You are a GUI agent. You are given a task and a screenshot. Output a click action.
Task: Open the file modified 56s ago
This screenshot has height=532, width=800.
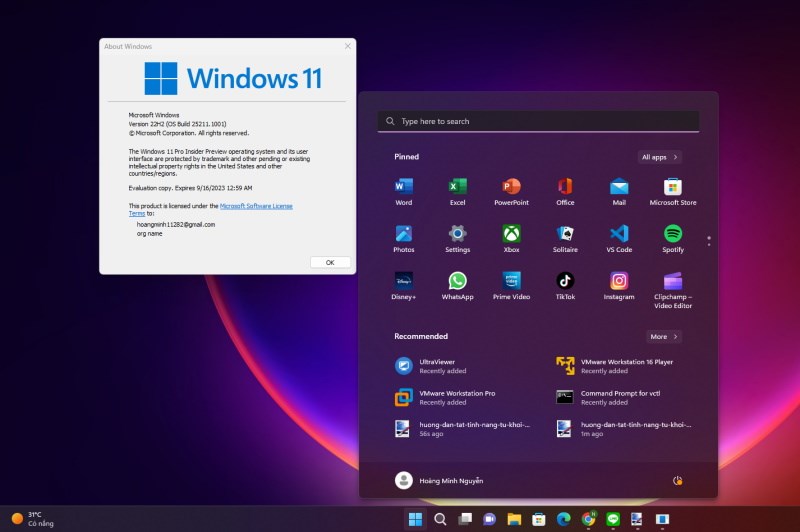pyautogui.click(x=463, y=429)
